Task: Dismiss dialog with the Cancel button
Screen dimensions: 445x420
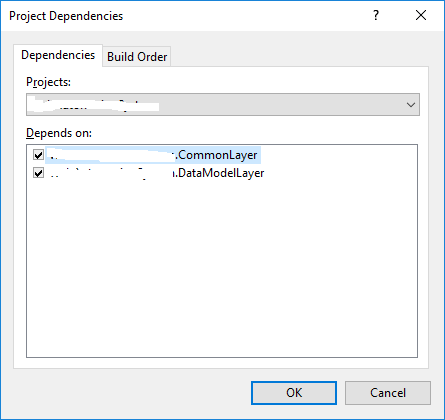Action: point(388,393)
